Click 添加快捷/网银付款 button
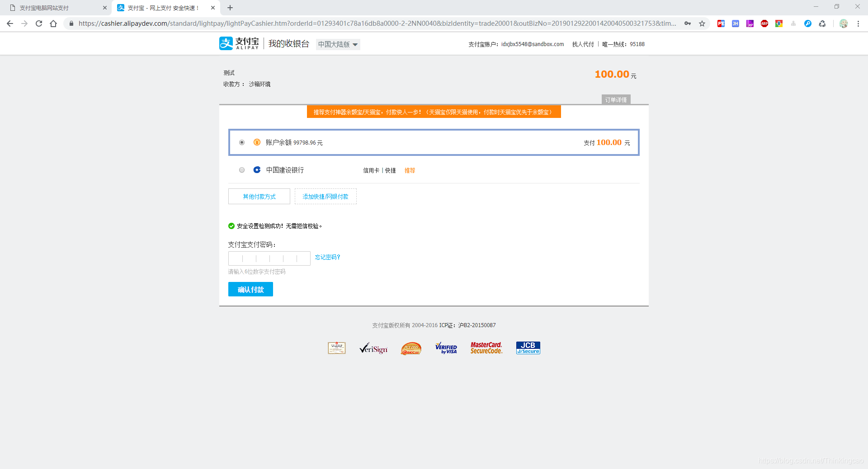 pyautogui.click(x=325, y=197)
